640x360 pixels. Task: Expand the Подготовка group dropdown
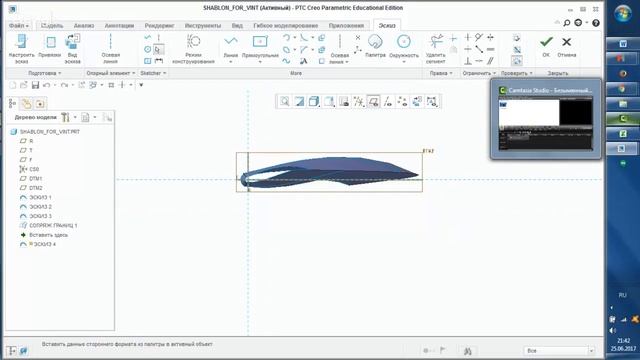coord(44,73)
